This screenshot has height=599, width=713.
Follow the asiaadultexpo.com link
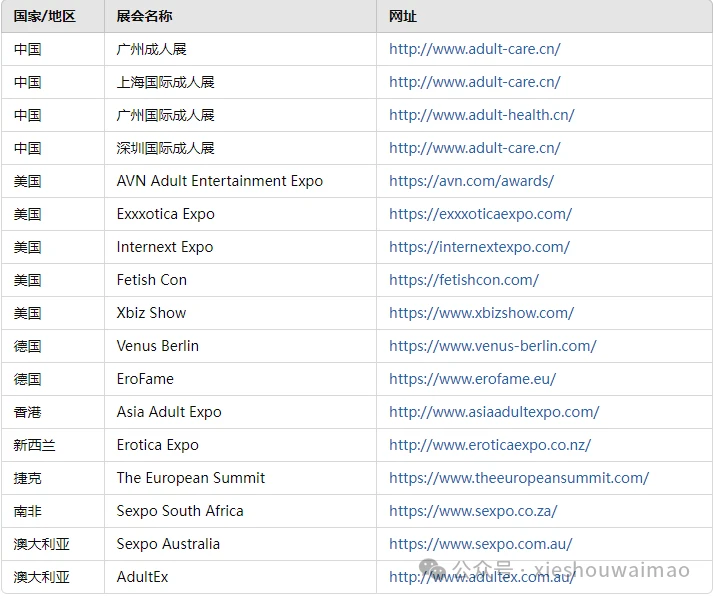494,412
